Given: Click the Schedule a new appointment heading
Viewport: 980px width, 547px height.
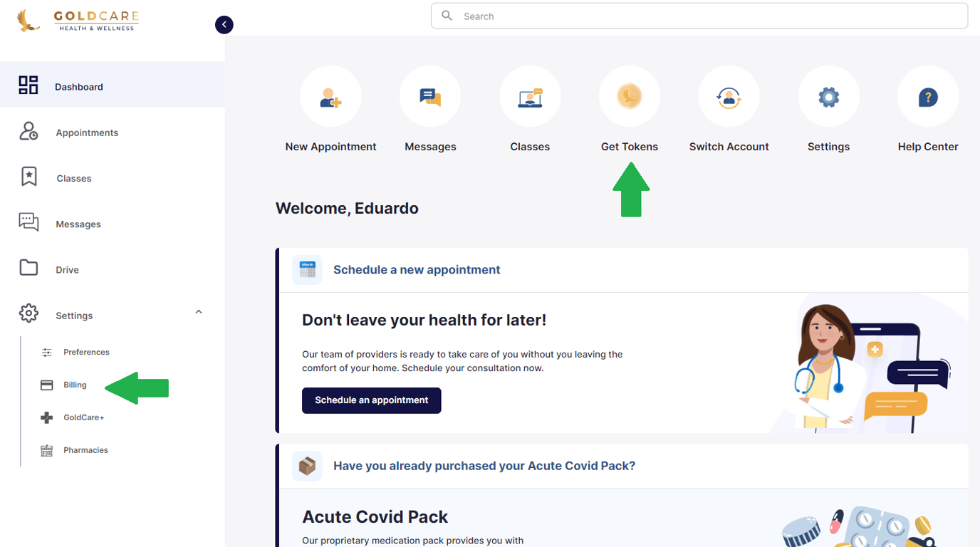Looking at the screenshot, I should (x=417, y=270).
